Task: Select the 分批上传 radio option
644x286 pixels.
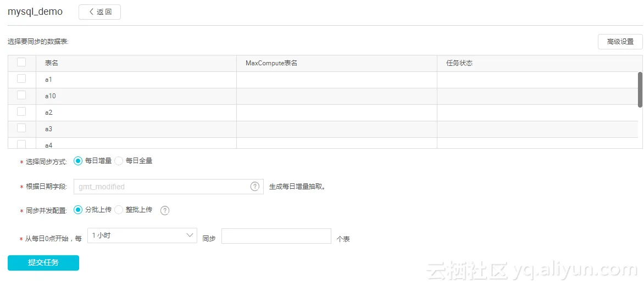Action: [x=78, y=210]
